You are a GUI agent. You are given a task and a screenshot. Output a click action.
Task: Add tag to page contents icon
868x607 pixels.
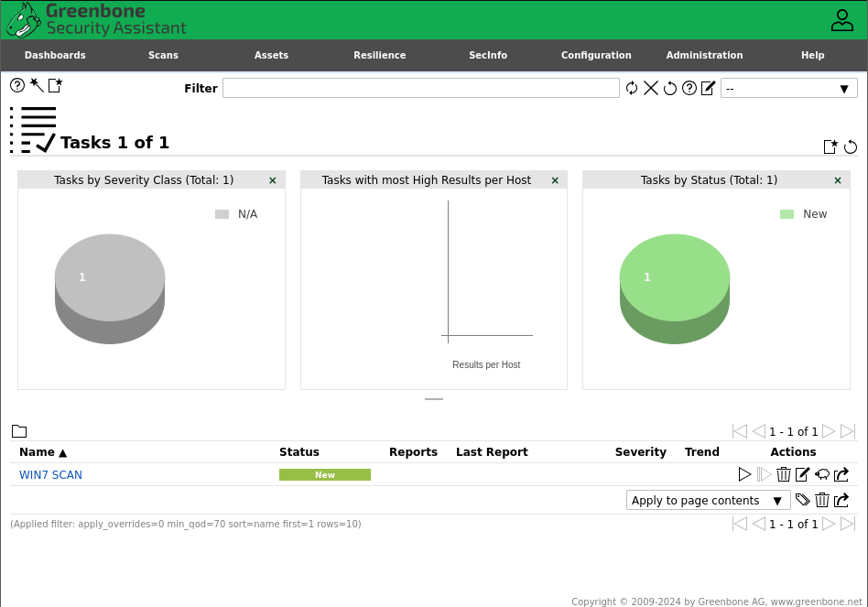pos(803,500)
